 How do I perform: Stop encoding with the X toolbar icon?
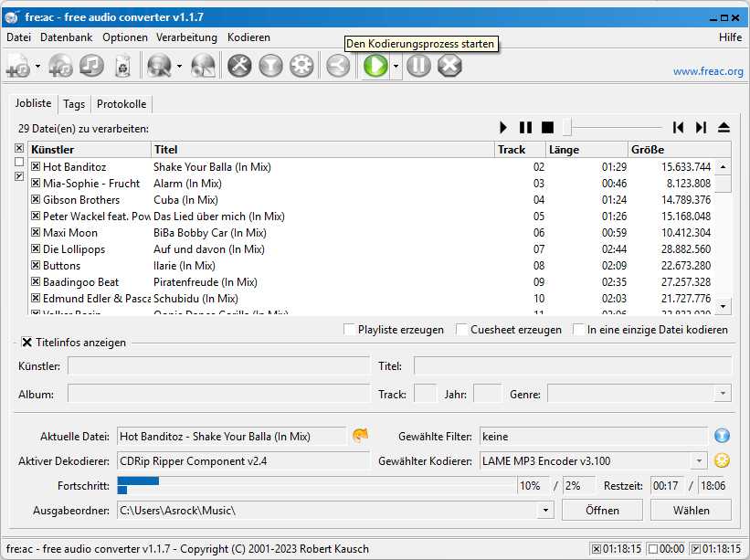450,66
